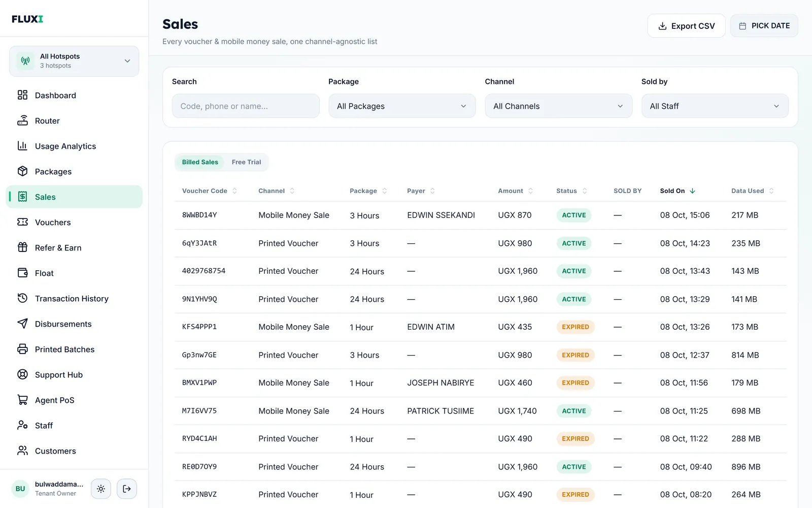Click voucher code 8WWBD14Y

(199, 215)
